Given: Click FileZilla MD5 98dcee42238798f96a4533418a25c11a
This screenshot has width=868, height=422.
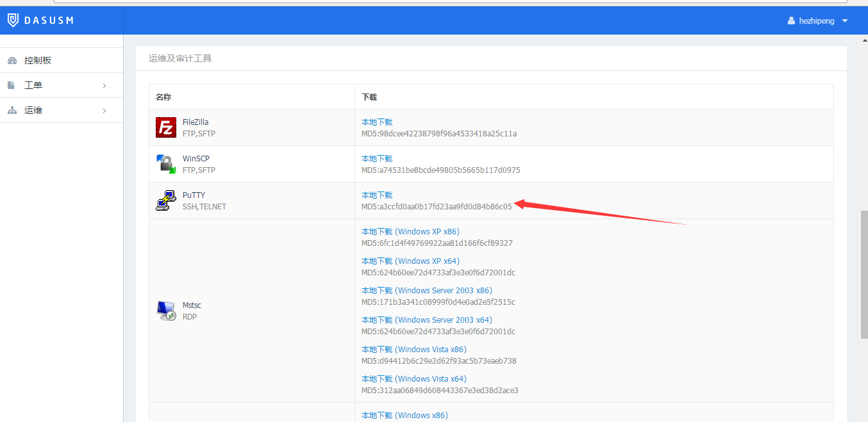Looking at the screenshot, I should click(x=439, y=133).
